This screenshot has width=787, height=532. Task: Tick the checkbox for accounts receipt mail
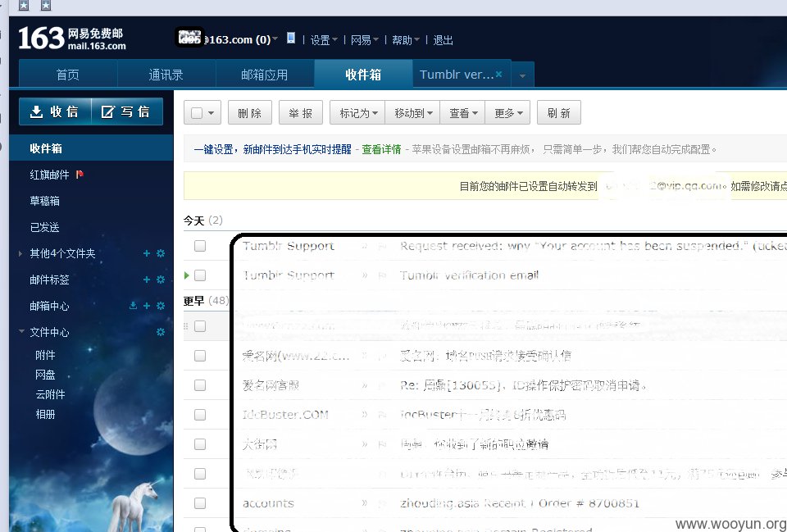[200, 503]
